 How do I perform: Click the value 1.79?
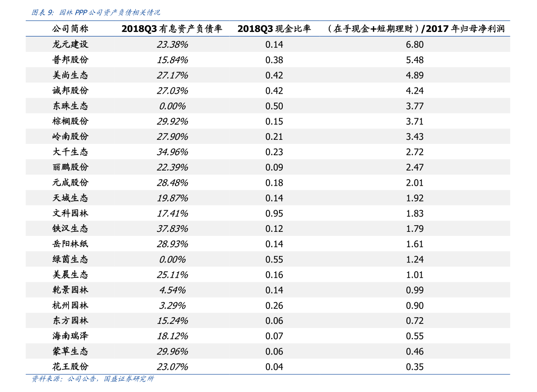[415, 229]
